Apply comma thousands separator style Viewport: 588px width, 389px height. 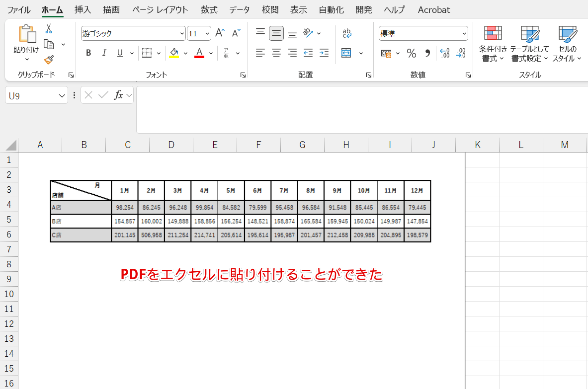pos(427,53)
